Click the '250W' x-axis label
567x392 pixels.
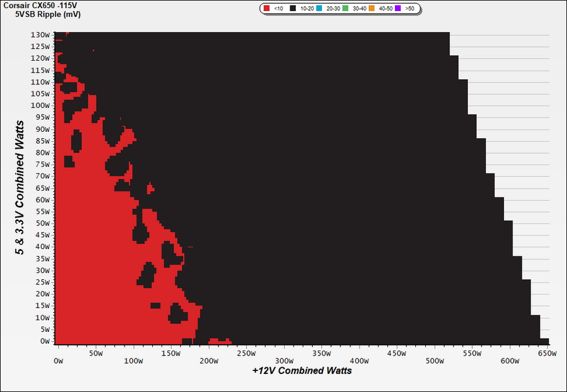pos(246,354)
